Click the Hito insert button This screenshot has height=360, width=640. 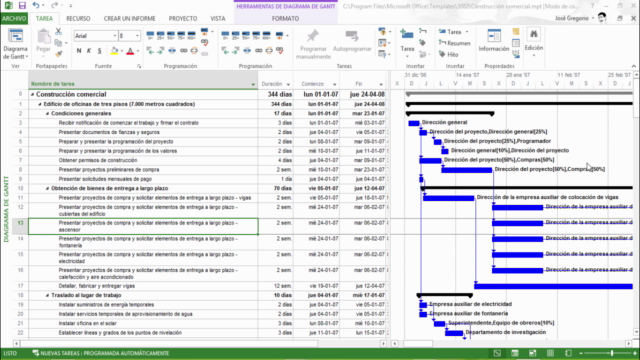pos(449,54)
